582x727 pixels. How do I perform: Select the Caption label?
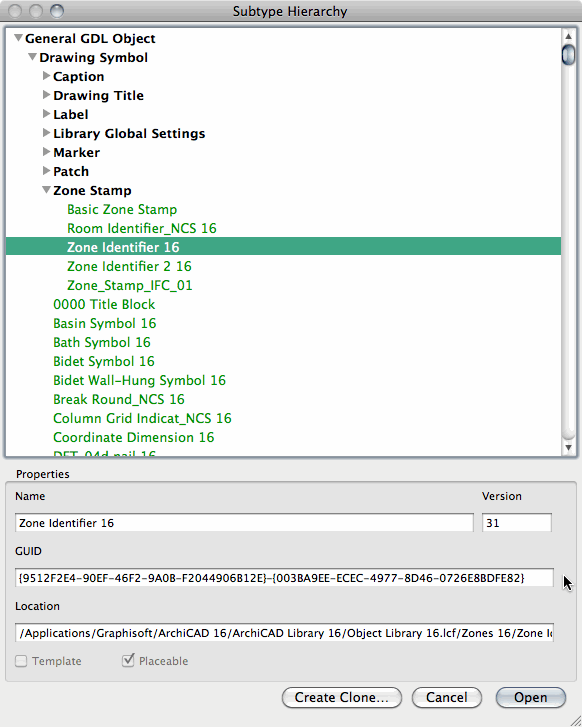click(x=78, y=77)
